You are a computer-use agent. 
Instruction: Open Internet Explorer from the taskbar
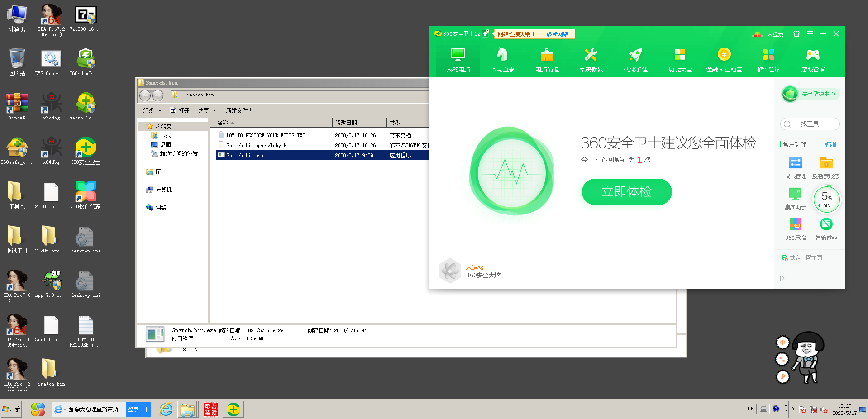(166, 409)
